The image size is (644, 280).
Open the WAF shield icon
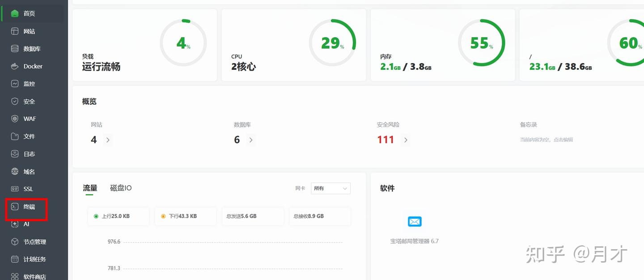(15, 119)
